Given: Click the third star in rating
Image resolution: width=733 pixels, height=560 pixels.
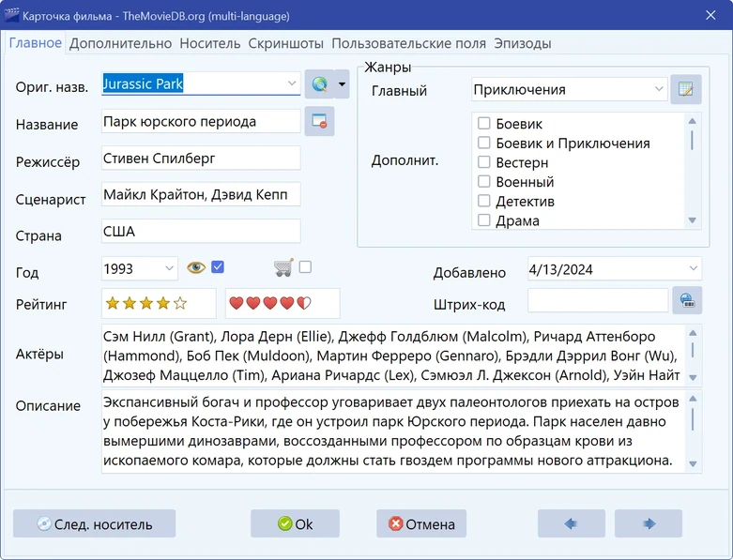Looking at the screenshot, I should (x=146, y=304).
